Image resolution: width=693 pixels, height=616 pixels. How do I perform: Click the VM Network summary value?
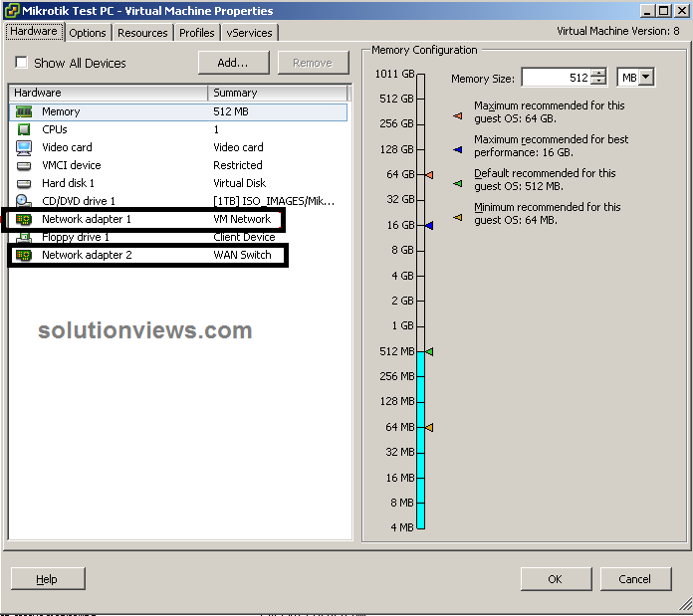click(x=242, y=220)
